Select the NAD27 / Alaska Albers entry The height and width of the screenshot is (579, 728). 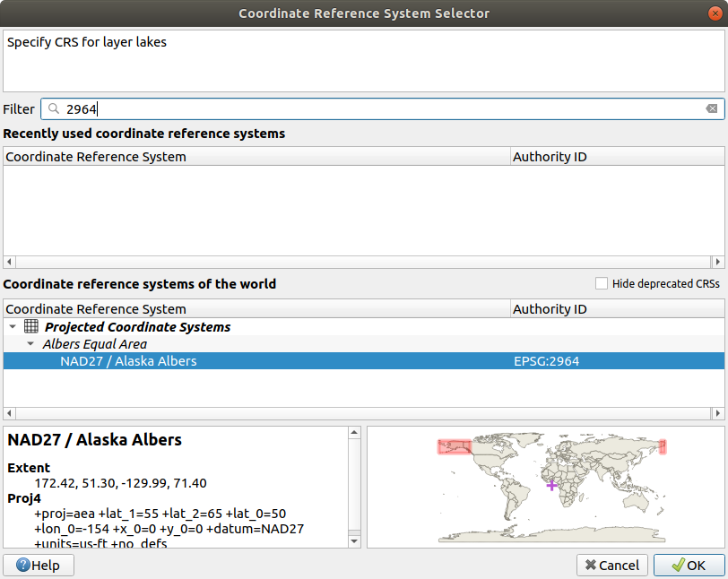pyautogui.click(x=128, y=361)
